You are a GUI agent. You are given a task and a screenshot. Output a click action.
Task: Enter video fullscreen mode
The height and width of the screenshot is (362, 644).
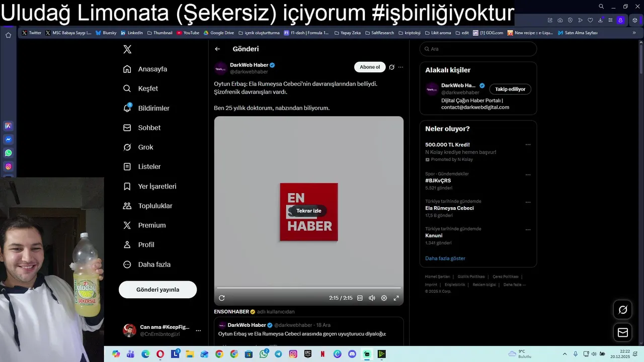pyautogui.click(x=396, y=298)
